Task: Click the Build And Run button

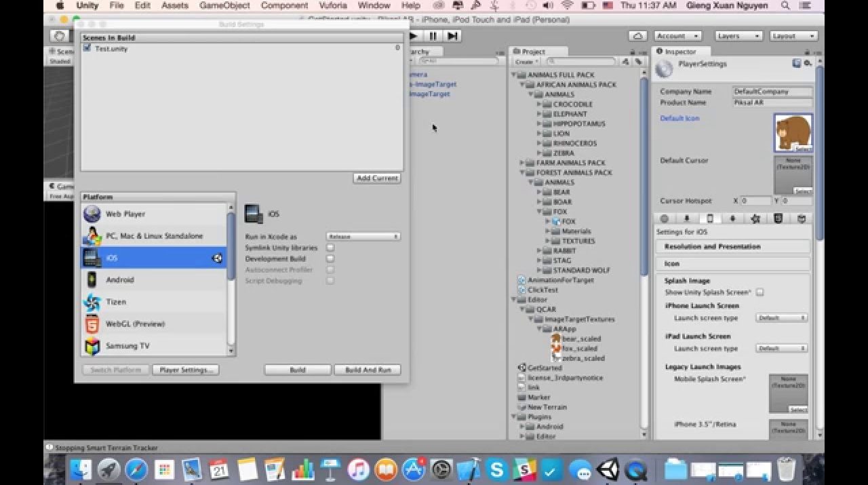Action: pos(368,370)
